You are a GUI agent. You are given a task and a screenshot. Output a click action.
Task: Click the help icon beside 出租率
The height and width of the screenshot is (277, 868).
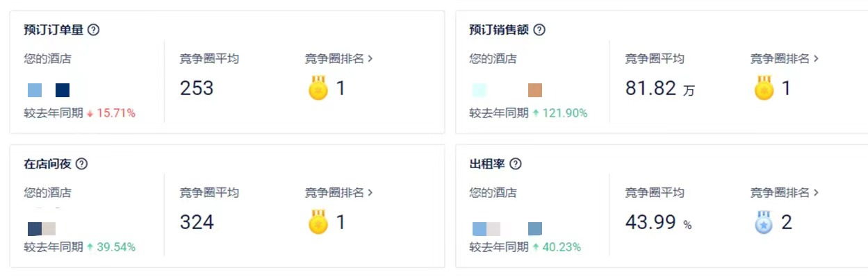pyautogui.click(x=516, y=164)
